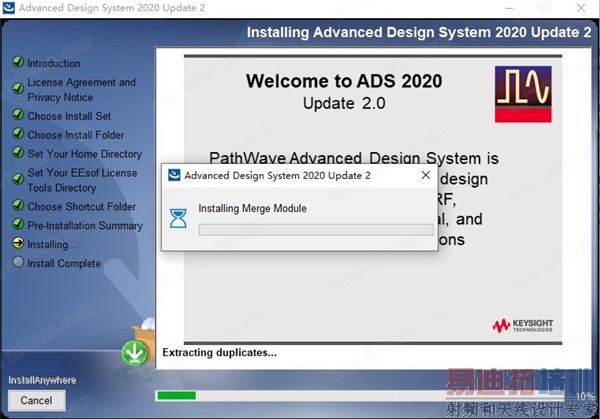Select the Choose Install Folder step label
Image resolution: width=600 pixels, height=419 pixels.
pyautogui.click(x=76, y=135)
